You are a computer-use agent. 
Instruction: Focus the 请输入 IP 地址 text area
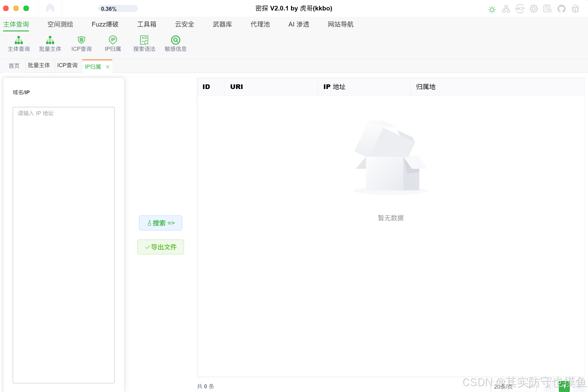point(64,245)
